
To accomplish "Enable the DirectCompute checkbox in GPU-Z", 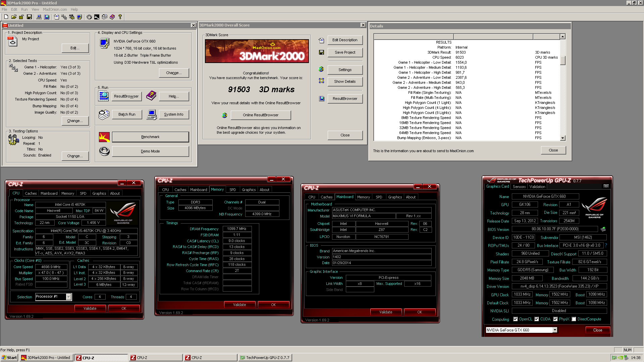I will (574, 319).
